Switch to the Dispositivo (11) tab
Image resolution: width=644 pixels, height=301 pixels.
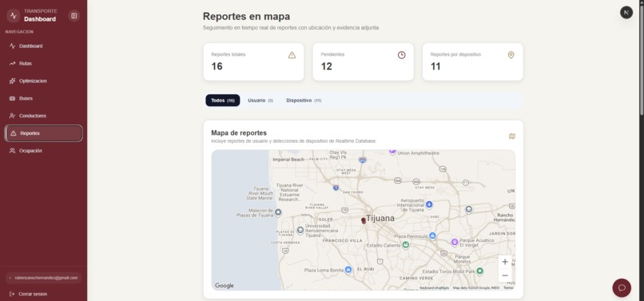(304, 100)
